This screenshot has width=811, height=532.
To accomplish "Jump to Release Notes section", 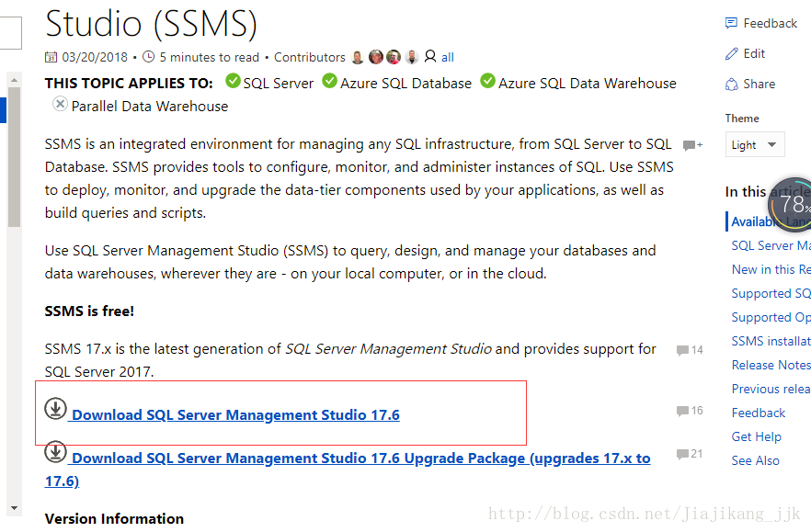I will [x=771, y=365].
